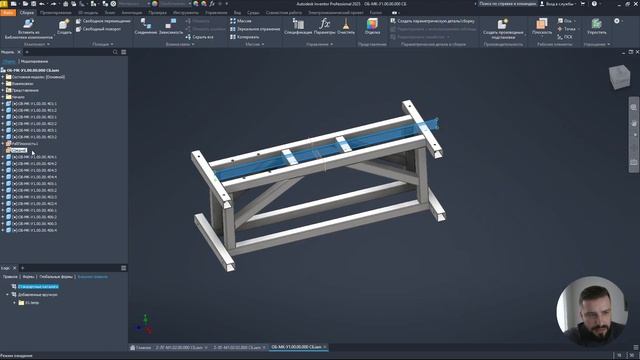Open the Отделка appearance tool

click(372, 27)
